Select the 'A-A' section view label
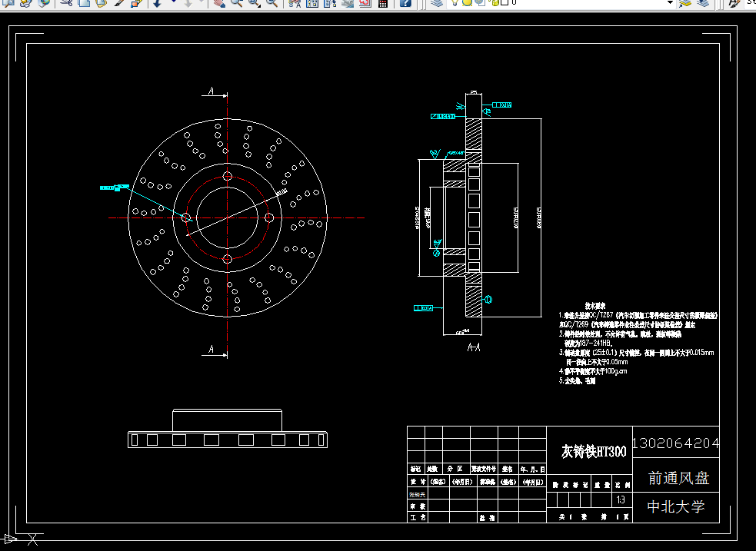 474,347
